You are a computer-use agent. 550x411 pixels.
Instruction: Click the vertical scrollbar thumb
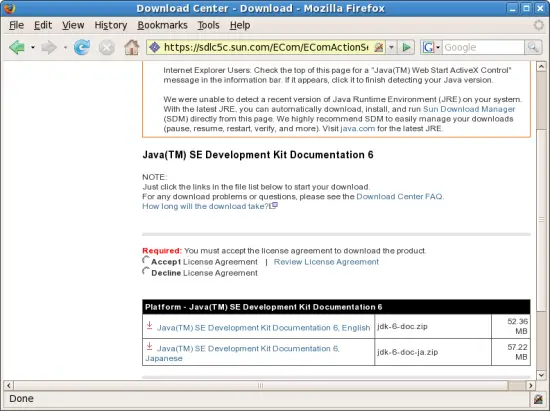[541, 220]
